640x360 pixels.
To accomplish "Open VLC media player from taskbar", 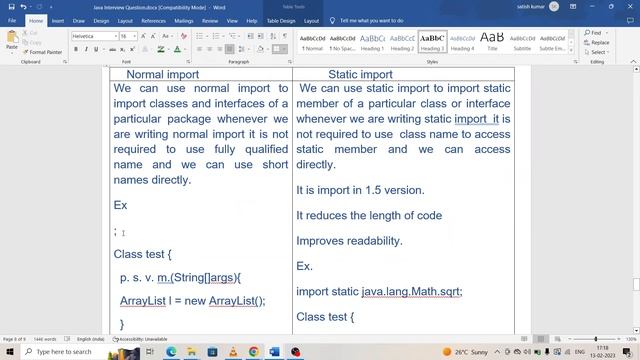I will (233, 351).
